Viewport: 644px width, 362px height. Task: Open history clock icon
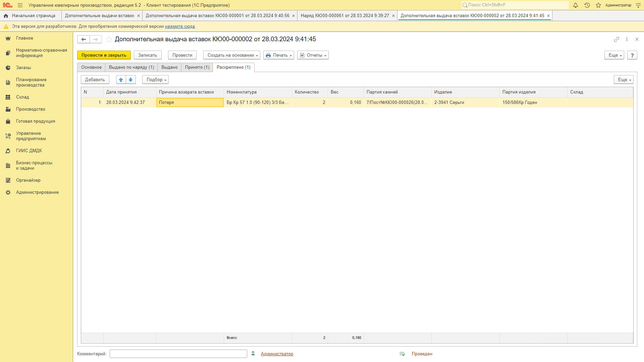pos(587,5)
